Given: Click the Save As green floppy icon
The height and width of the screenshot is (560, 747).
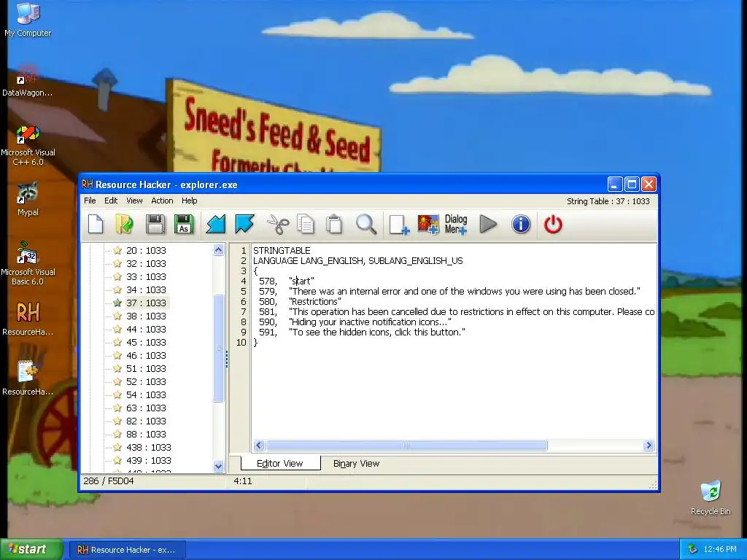Looking at the screenshot, I should point(184,225).
